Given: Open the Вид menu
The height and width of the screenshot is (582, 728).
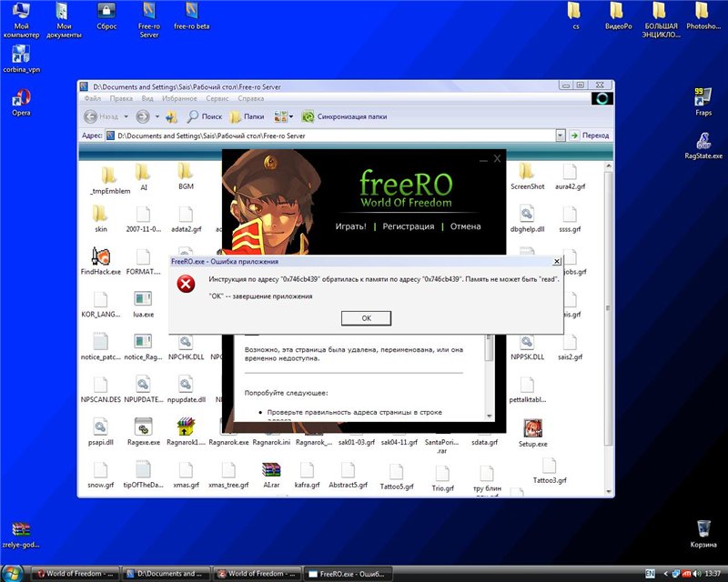Looking at the screenshot, I should [147, 98].
